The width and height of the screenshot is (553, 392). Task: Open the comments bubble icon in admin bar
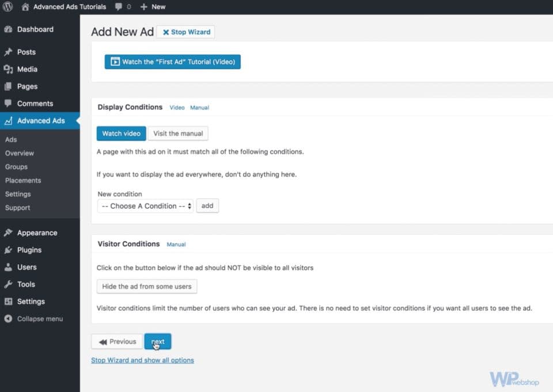tap(119, 7)
